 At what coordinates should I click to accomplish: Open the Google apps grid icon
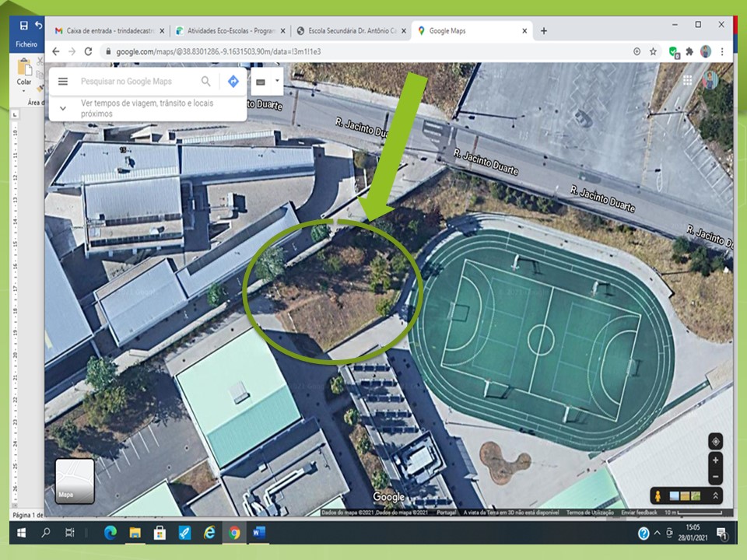tap(687, 80)
